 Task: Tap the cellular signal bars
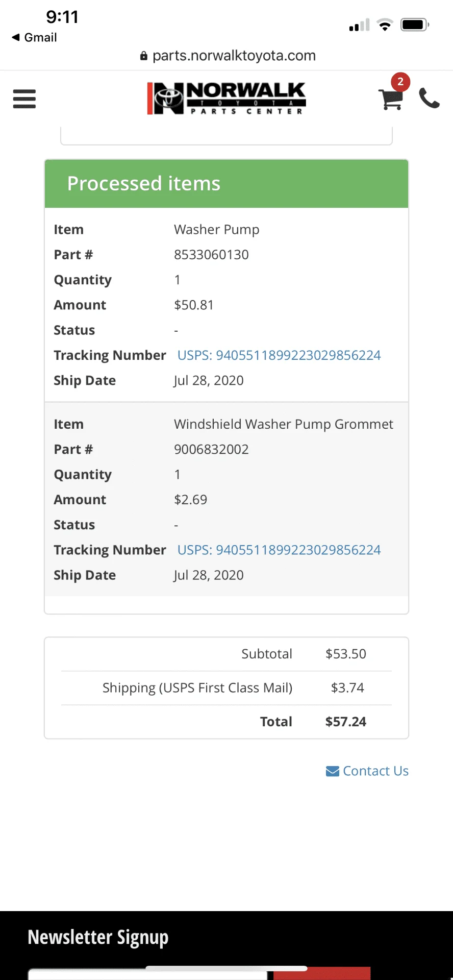(x=359, y=25)
